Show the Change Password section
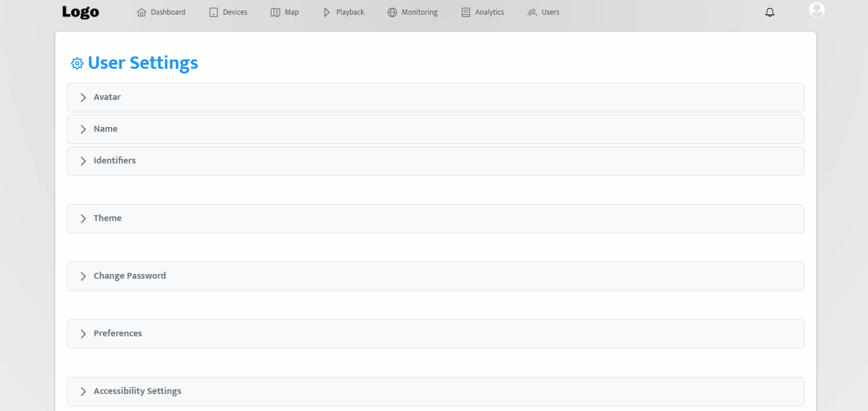Viewport: 868px width, 411px height. 130,276
